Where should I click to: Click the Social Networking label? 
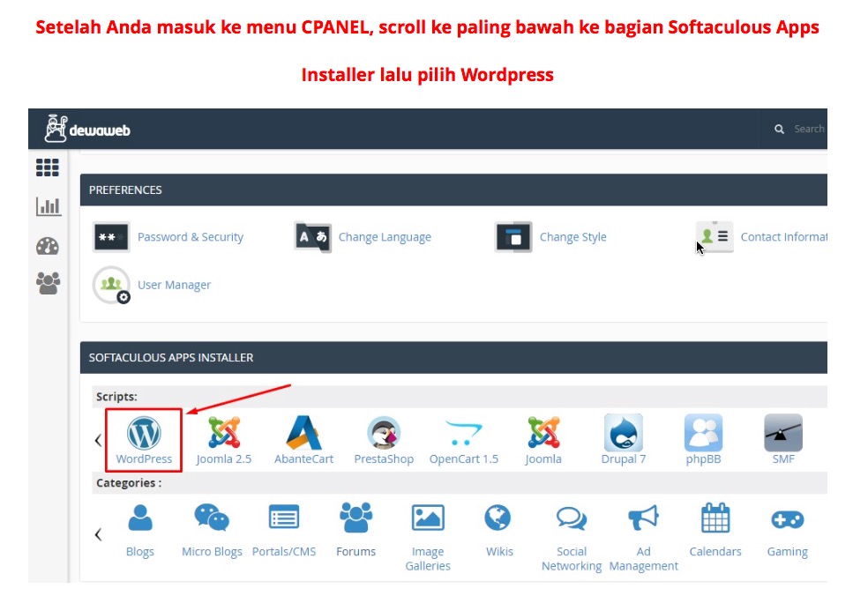tap(572, 558)
